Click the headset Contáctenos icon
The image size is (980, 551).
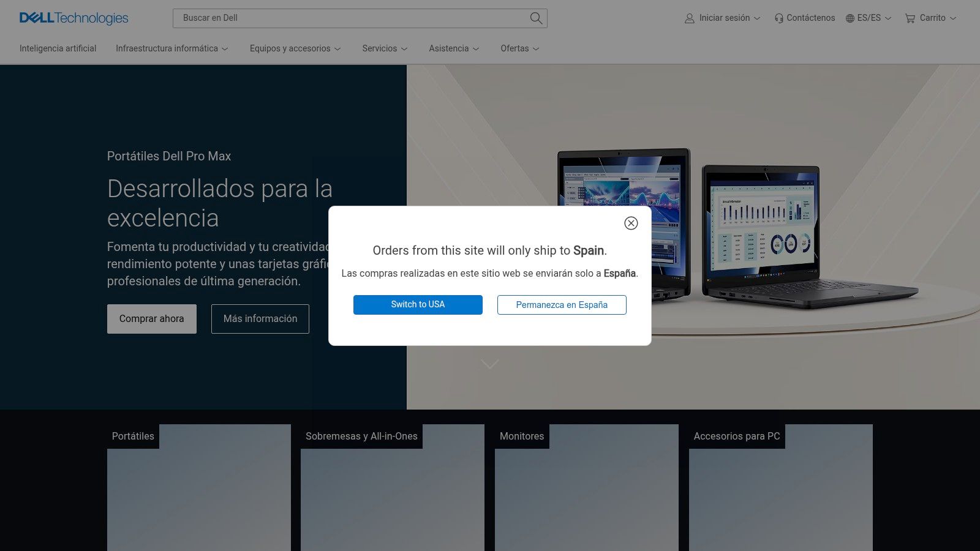click(778, 18)
